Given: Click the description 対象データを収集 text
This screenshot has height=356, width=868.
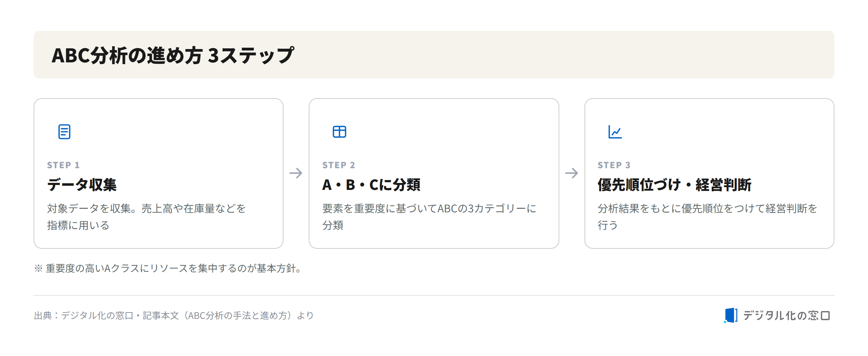Looking at the screenshot, I should click(x=146, y=217).
